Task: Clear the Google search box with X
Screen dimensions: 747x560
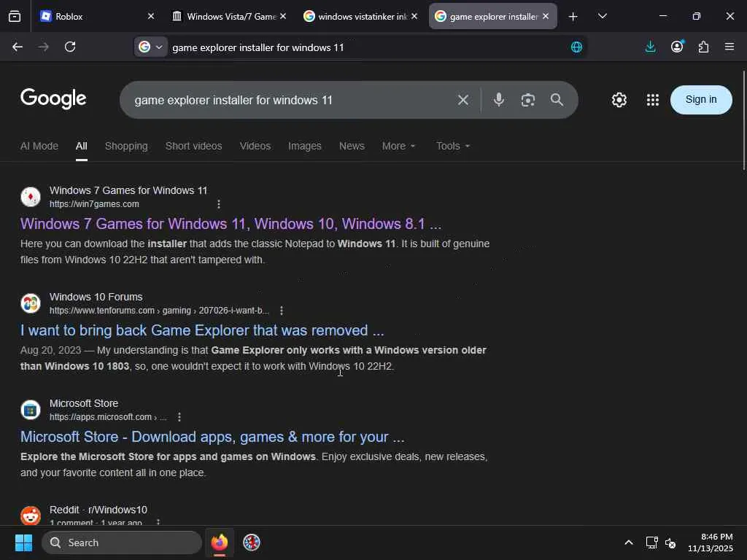Action: (x=463, y=100)
